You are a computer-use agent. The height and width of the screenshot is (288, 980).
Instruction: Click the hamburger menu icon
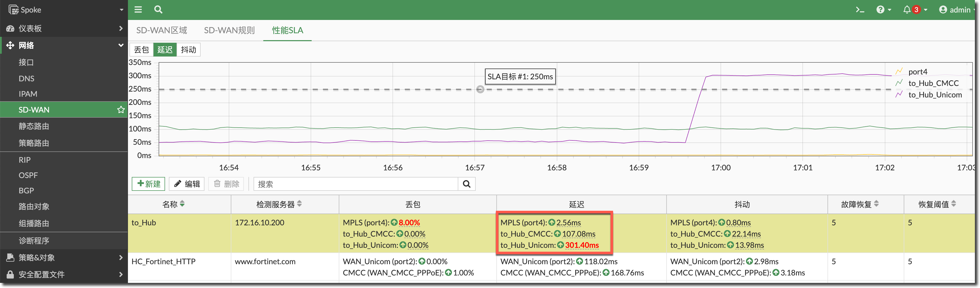coord(138,9)
